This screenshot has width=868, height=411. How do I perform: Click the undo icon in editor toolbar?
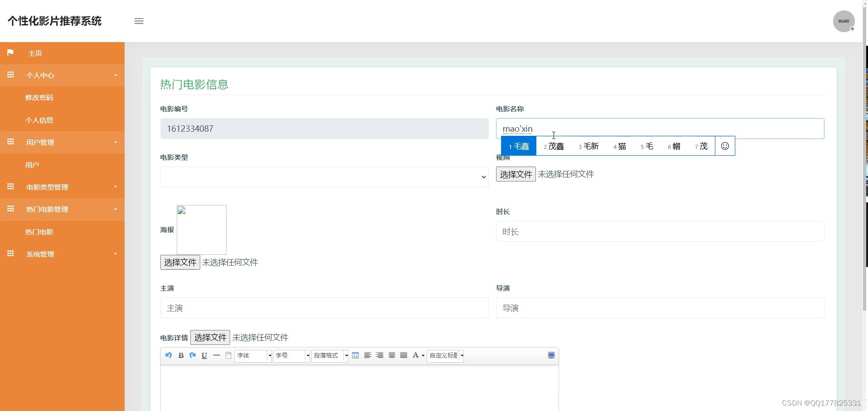[169, 355]
